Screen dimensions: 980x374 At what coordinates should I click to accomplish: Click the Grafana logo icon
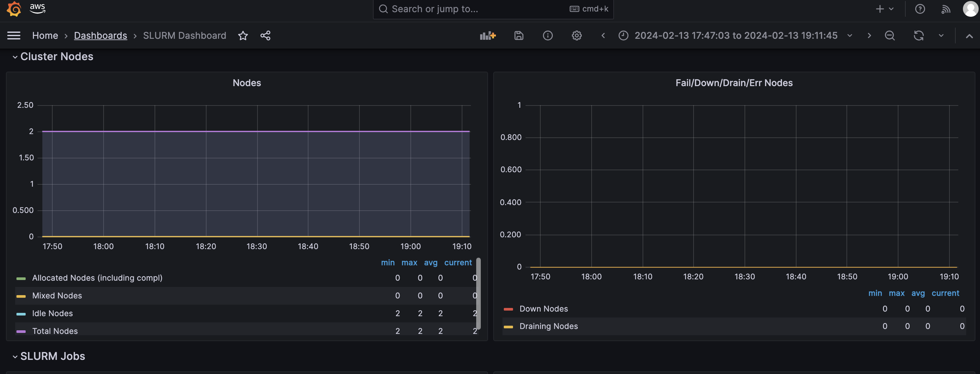14,8
